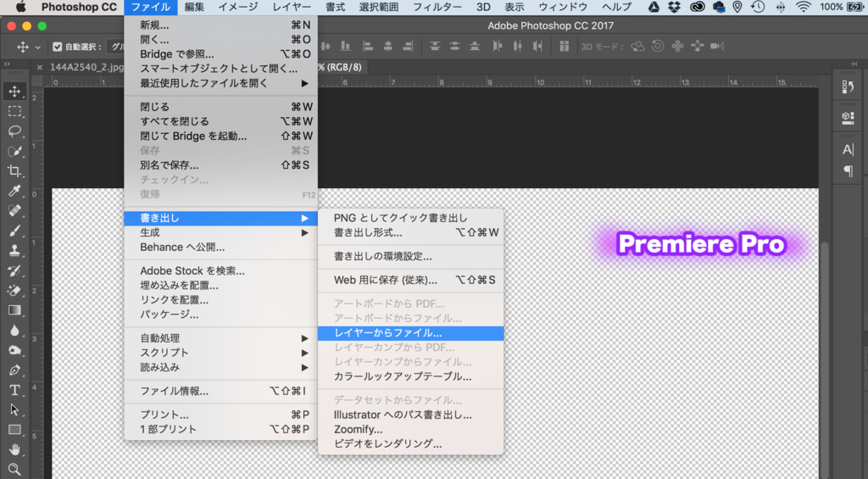Expand the 読み込み submenu
This screenshot has height=479, width=868.
(x=221, y=367)
